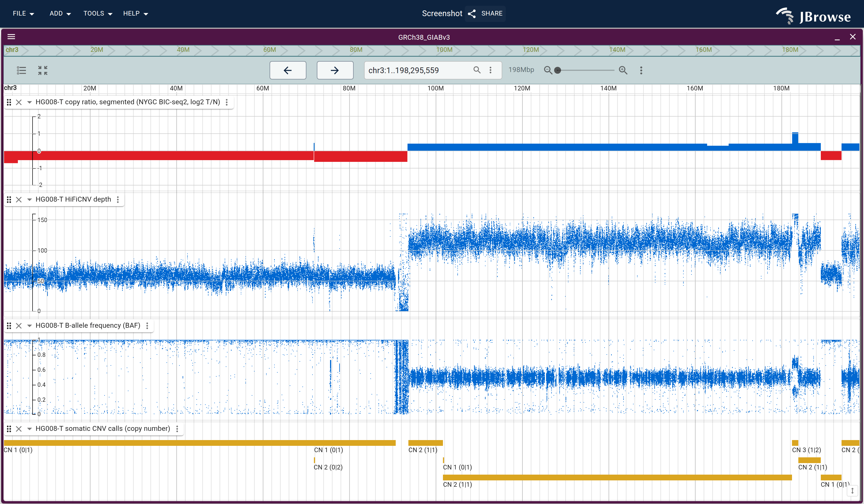The width and height of the screenshot is (864, 504).
Task: Open the view hamburger menu
Action: click(11, 37)
